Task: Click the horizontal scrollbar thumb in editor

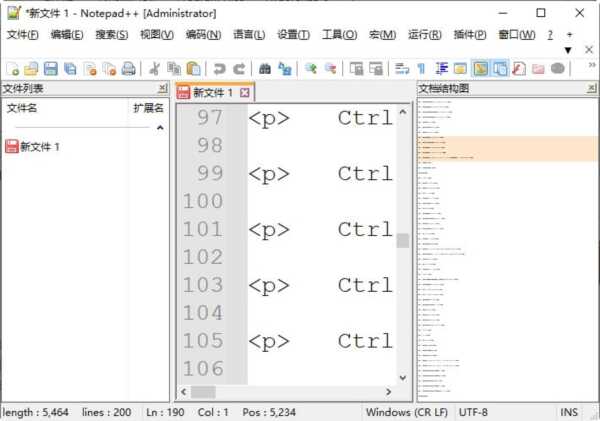Action: tap(203, 392)
